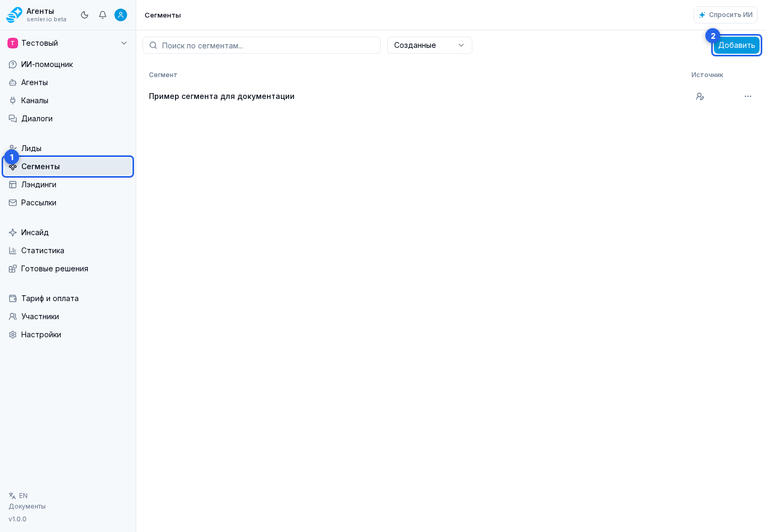Open the ИИ-помощник menu item
This screenshot has width=766, height=532.
point(68,64)
